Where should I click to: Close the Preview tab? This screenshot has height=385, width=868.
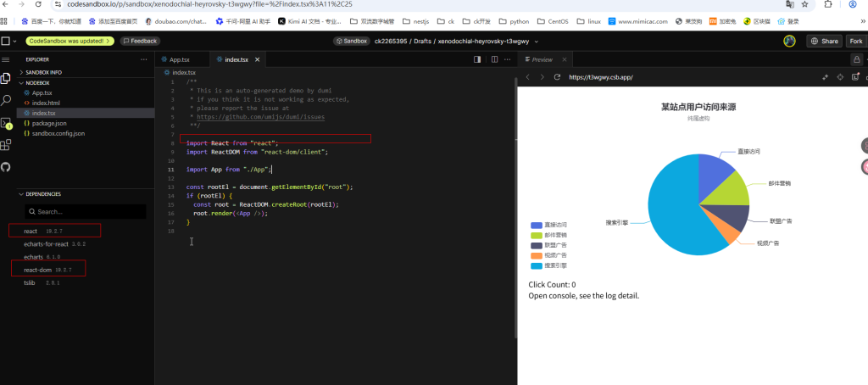click(x=564, y=59)
